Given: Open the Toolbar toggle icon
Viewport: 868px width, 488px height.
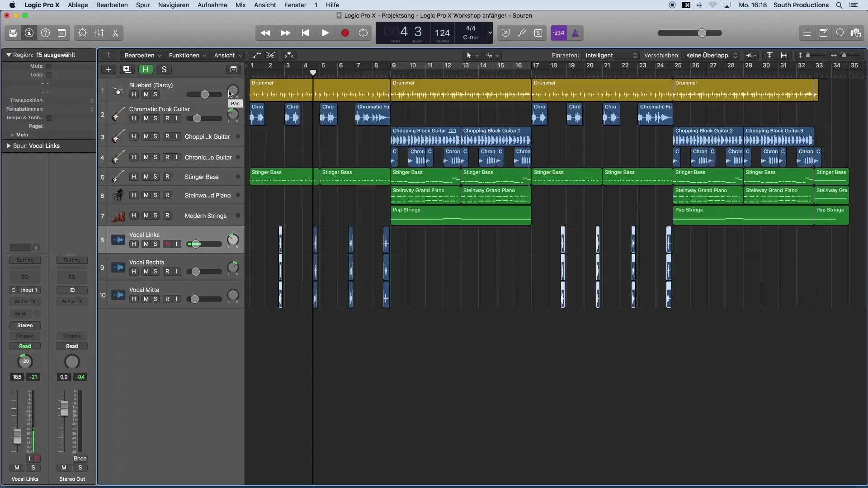Looking at the screenshot, I should click(62, 33).
